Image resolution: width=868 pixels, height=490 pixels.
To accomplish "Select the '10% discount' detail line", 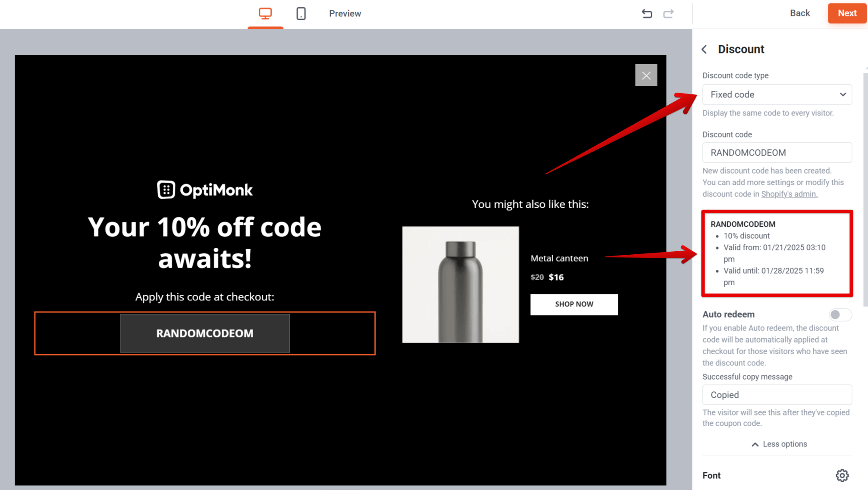I will click(746, 236).
